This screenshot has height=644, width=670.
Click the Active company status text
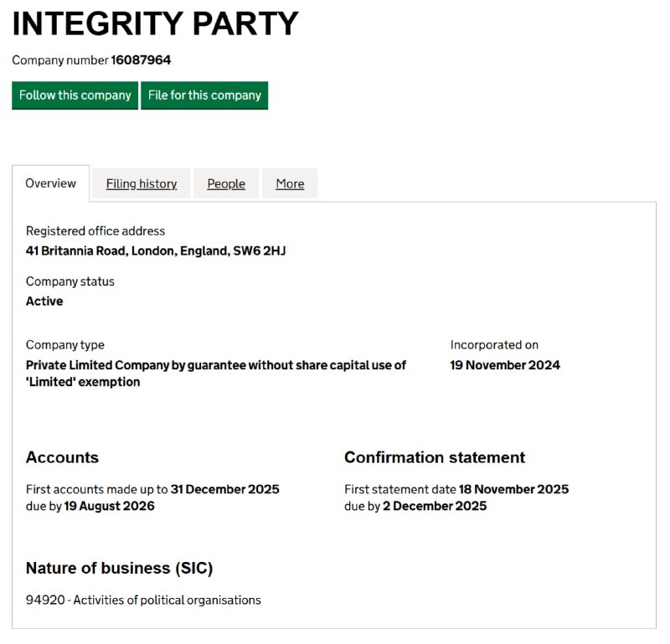44,301
